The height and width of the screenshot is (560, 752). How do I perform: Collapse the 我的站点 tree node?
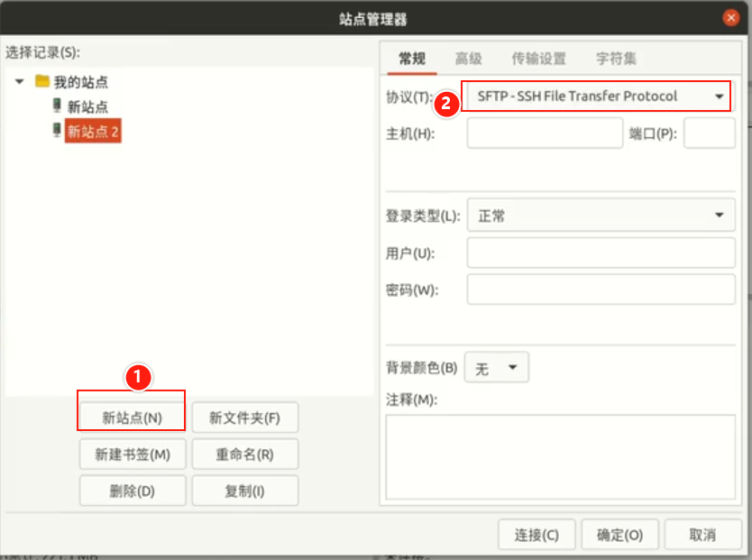(19, 81)
